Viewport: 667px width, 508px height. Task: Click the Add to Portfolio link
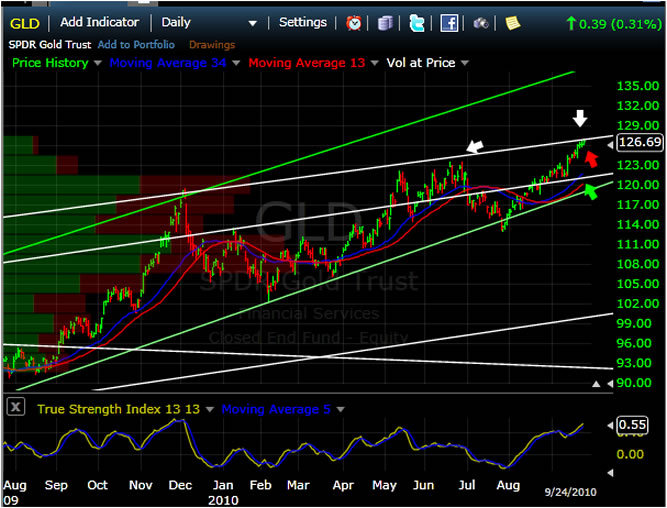(x=136, y=45)
